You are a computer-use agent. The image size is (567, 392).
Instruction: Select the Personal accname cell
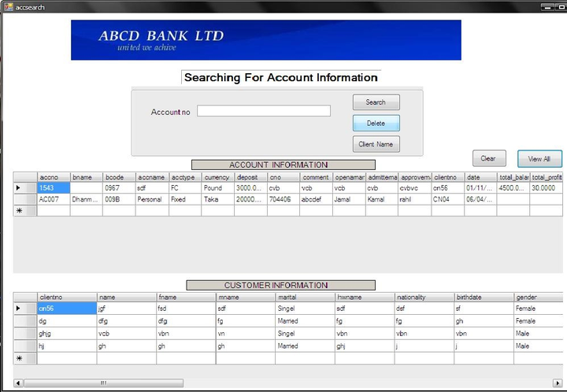tap(152, 199)
